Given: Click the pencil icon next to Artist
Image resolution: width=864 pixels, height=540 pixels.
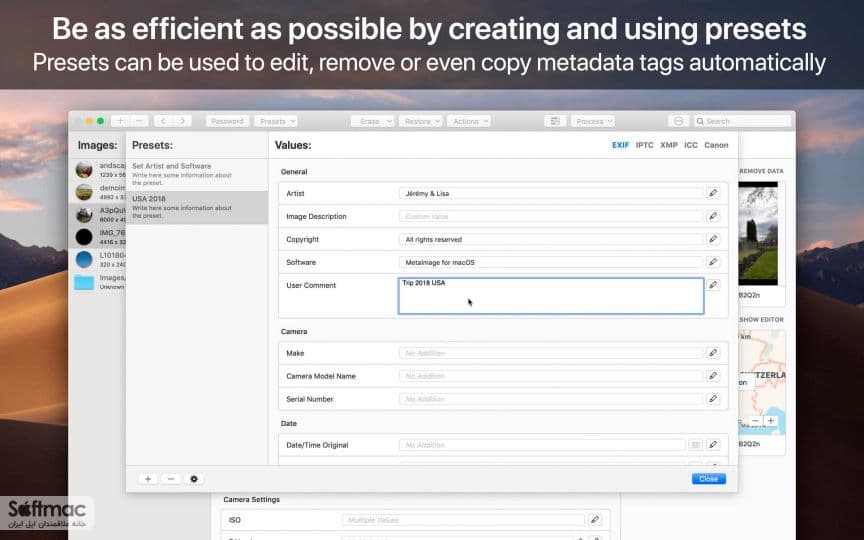Looking at the screenshot, I should pos(713,193).
